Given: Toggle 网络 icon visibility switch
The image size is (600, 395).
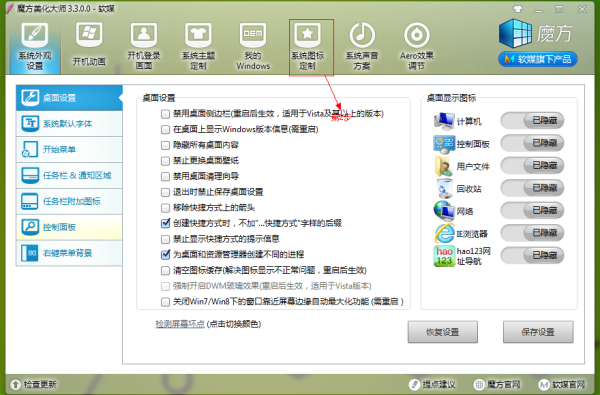Looking at the screenshot, I should (532, 211).
